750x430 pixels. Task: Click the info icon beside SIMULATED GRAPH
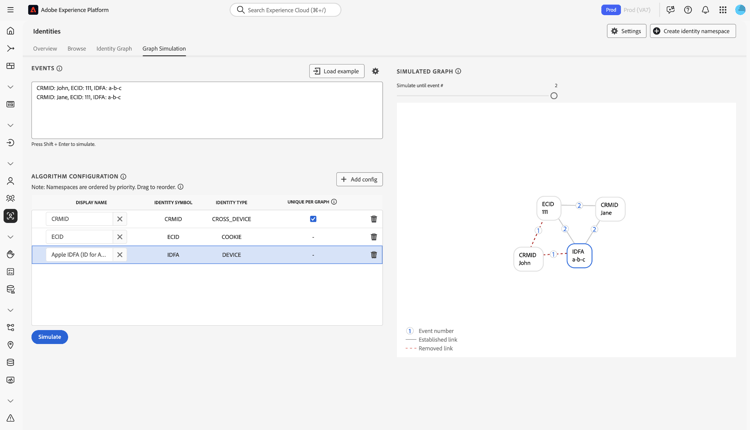pos(458,71)
